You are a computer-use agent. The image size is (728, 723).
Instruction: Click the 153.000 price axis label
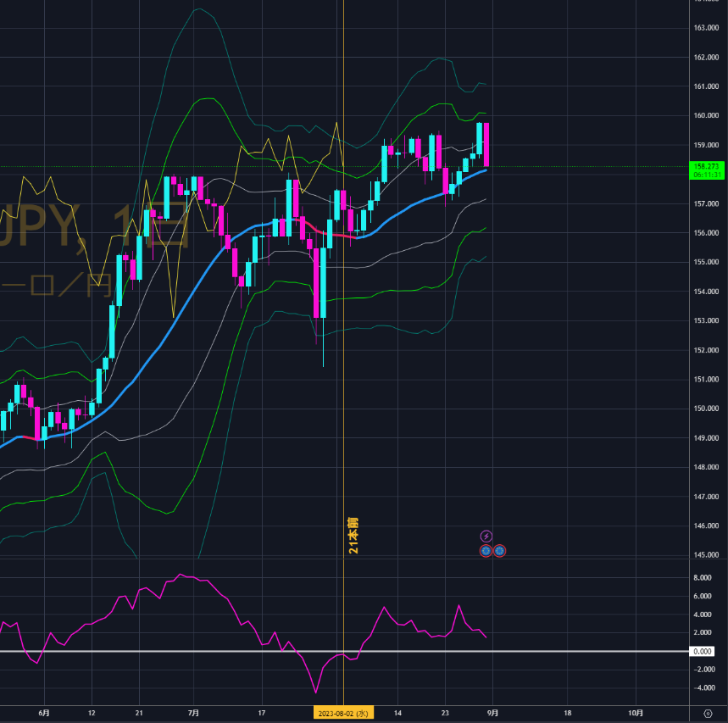[706, 320]
